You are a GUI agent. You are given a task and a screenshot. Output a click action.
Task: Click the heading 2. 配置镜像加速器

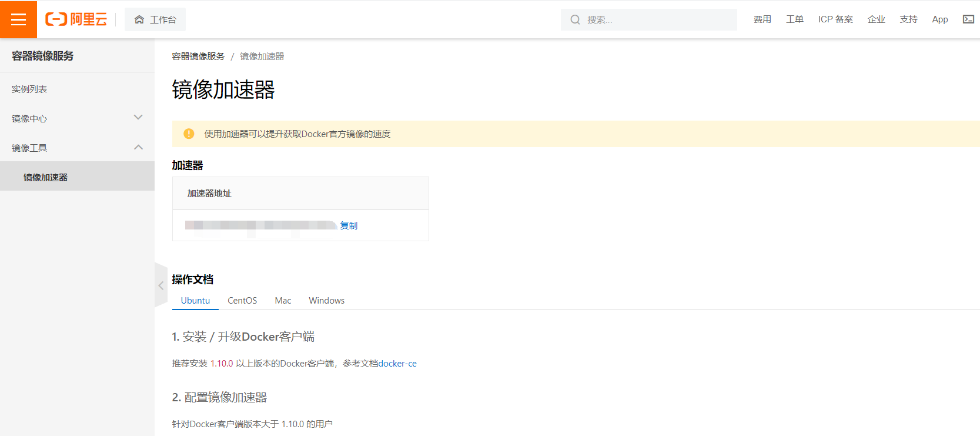(219, 397)
